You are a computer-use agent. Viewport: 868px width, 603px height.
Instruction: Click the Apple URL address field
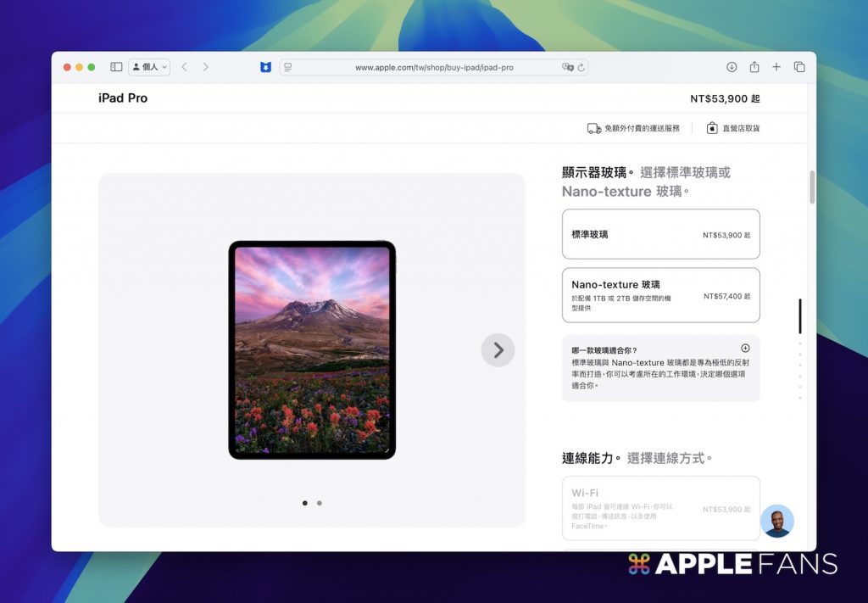tap(433, 67)
